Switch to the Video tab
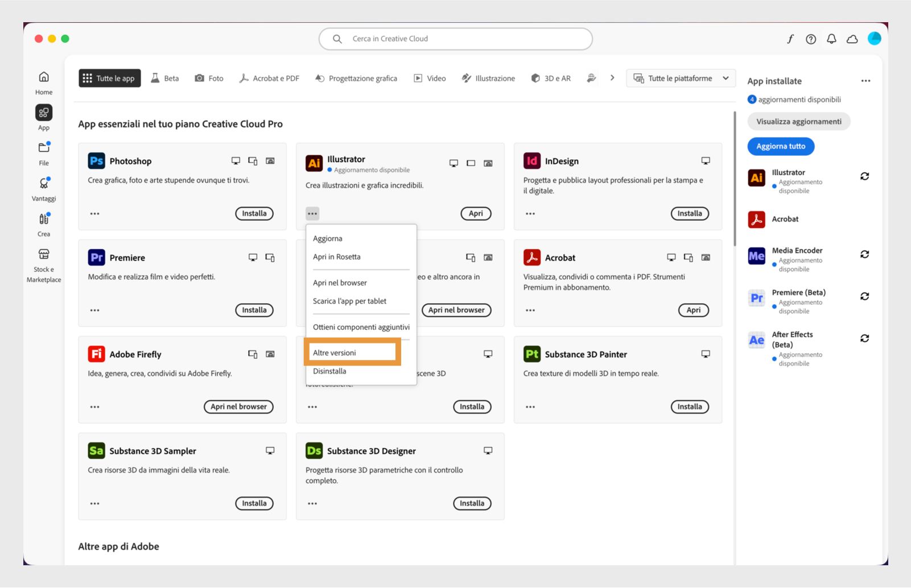Screen dimensions: 911x588 (430, 78)
